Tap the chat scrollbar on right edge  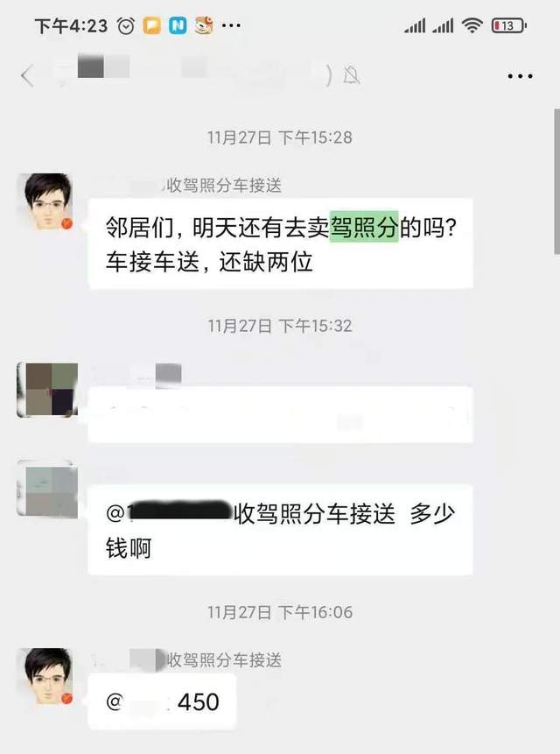556,181
